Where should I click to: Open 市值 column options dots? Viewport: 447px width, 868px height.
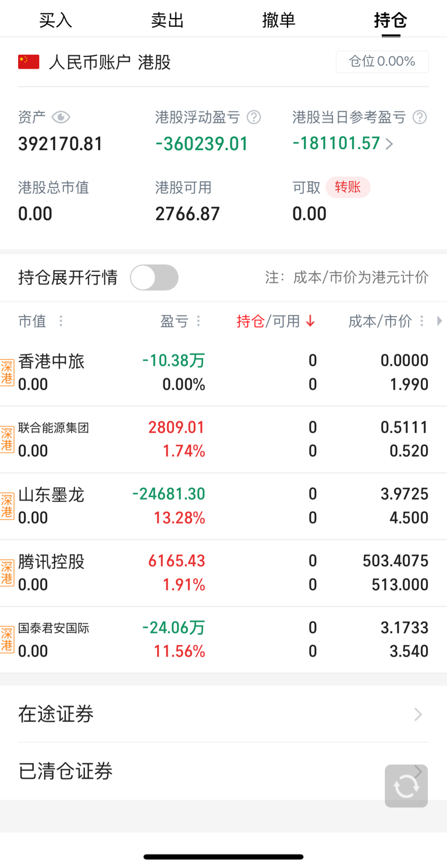click(x=61, y=321)
